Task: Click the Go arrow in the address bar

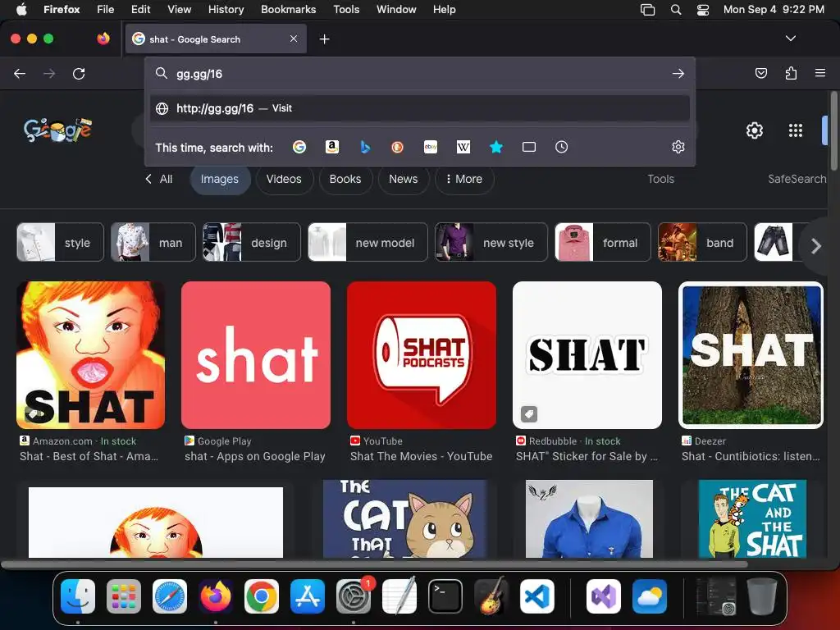Action: 678,73
